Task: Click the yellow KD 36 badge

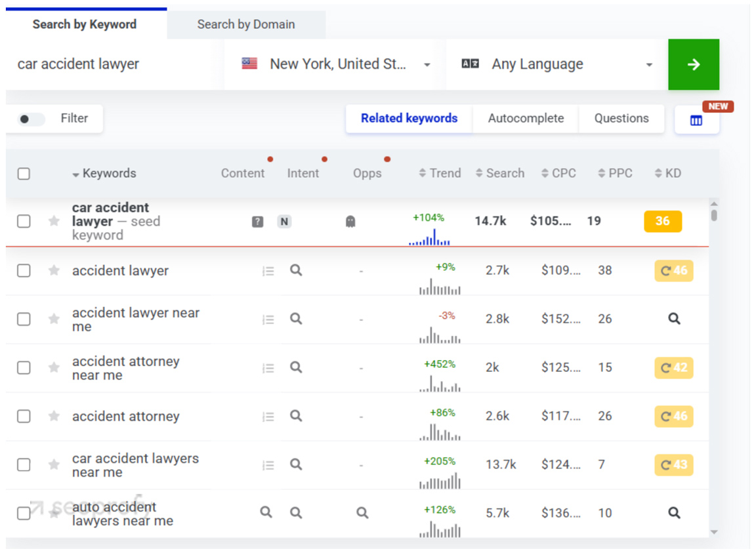Action: tap(662, 221)
